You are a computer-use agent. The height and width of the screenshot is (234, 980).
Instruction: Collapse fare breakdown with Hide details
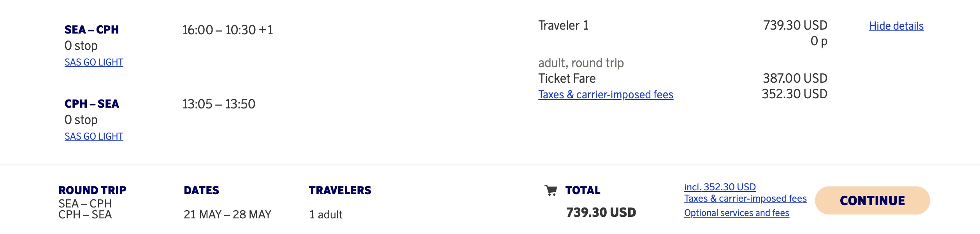[x=896, y=26]
